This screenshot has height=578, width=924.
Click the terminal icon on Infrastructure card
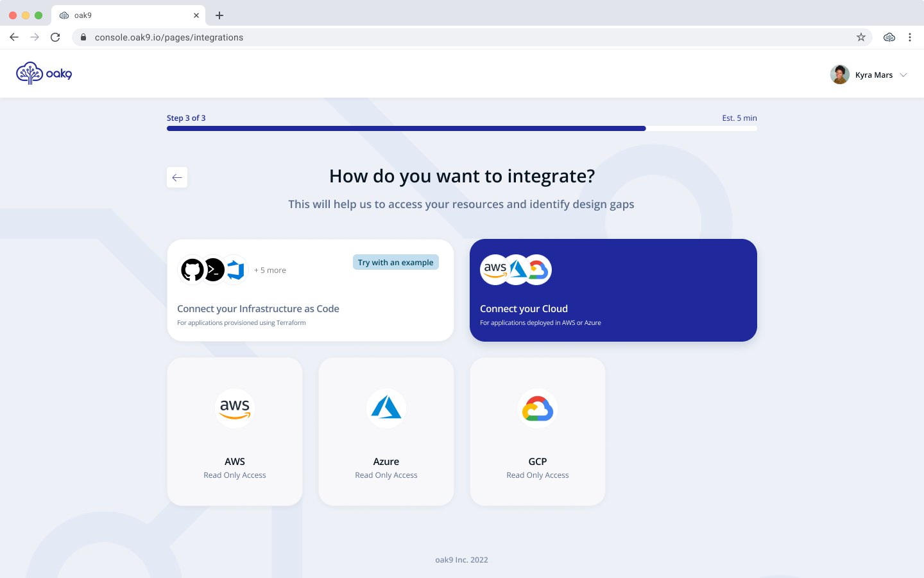pyautogui.click(x=214, y=270)
